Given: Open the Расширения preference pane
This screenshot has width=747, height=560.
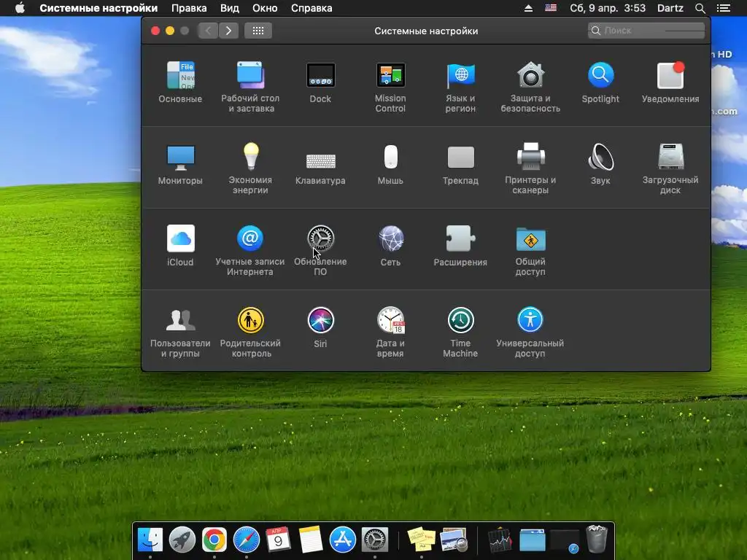Looking at the screenshot, I should pyautogui.click(x=460, y=246).
